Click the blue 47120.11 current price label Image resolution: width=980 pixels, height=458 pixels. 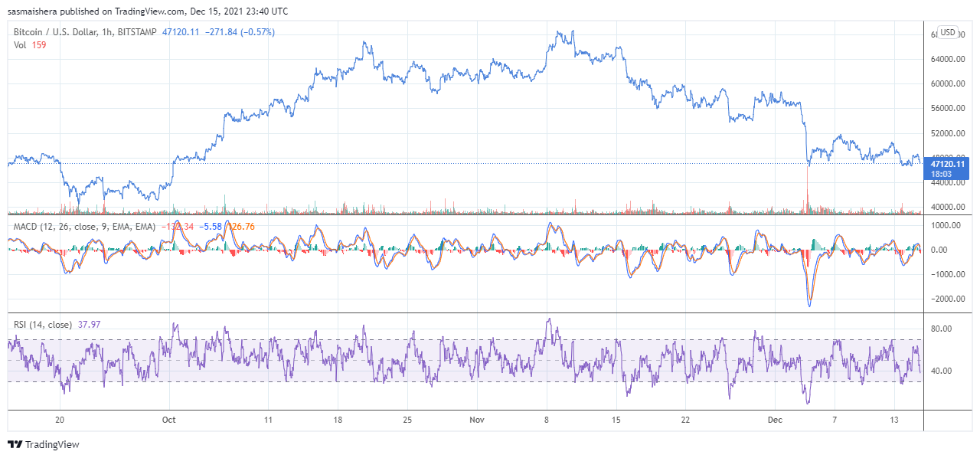pyautogui.click(x=948, y=163)
